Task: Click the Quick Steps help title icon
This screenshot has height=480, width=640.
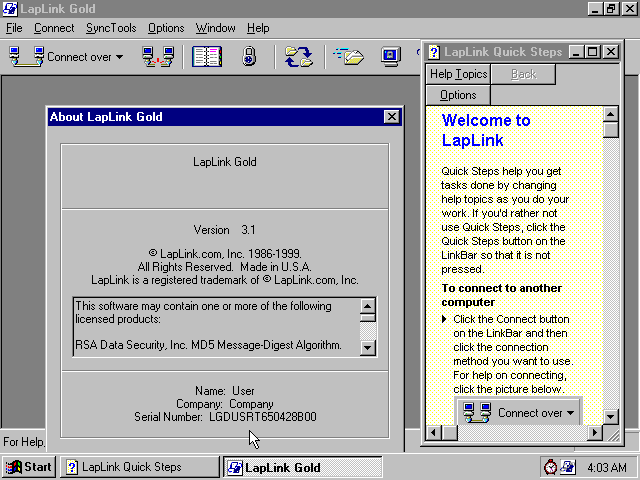Action: coord(434,52)
